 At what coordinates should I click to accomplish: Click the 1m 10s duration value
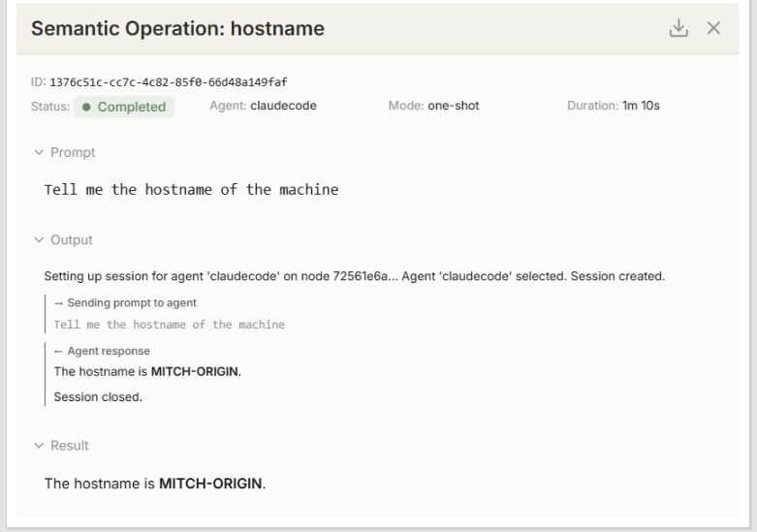coord(641,105)
